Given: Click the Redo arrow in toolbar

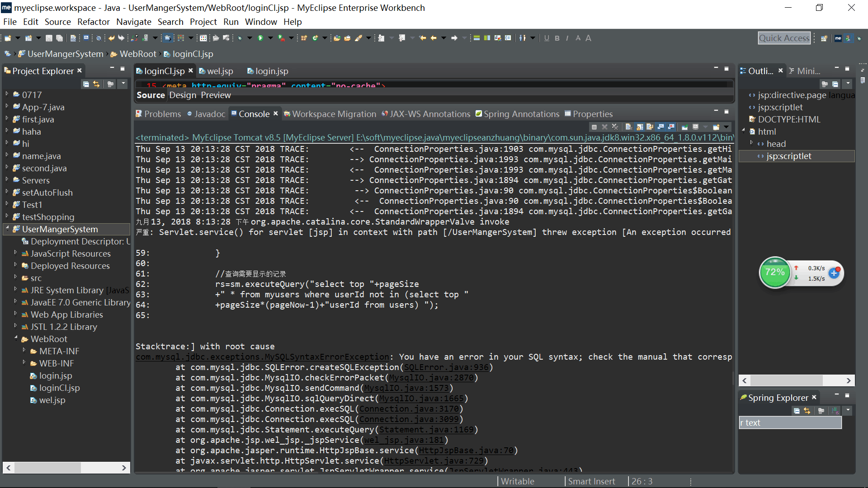Looking at the screenshot, I should [121, 38].
